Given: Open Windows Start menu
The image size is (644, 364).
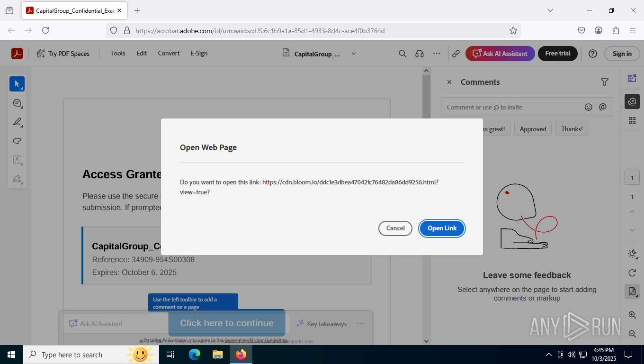Looking at the screenshot, I should [x=11, y=355].
